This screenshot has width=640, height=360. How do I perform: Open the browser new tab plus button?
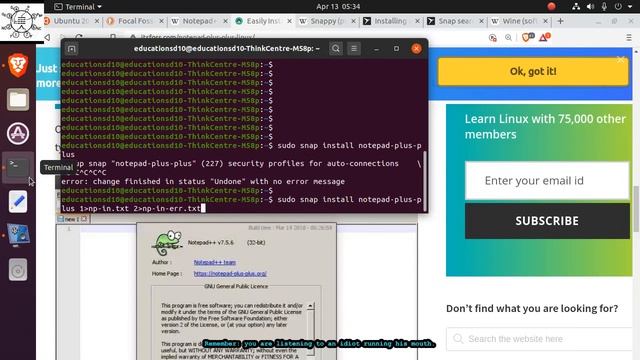[x=560, y=21]
